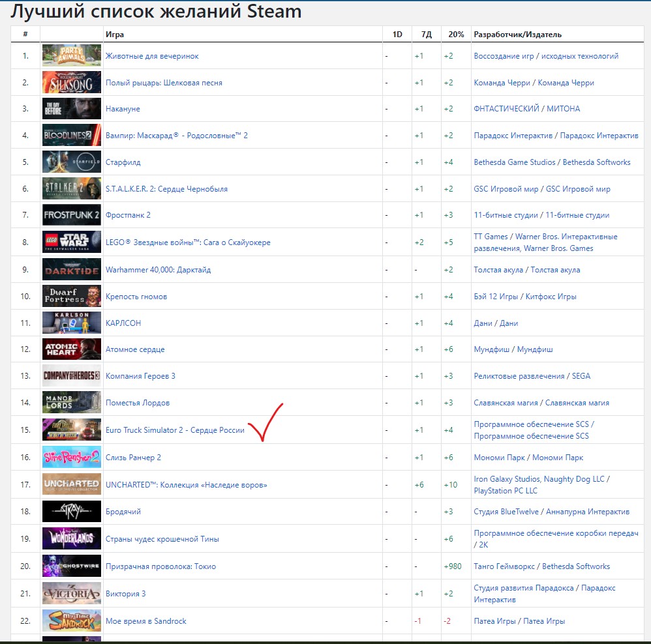Open the Атомное сердце game link

click(135, 349)
